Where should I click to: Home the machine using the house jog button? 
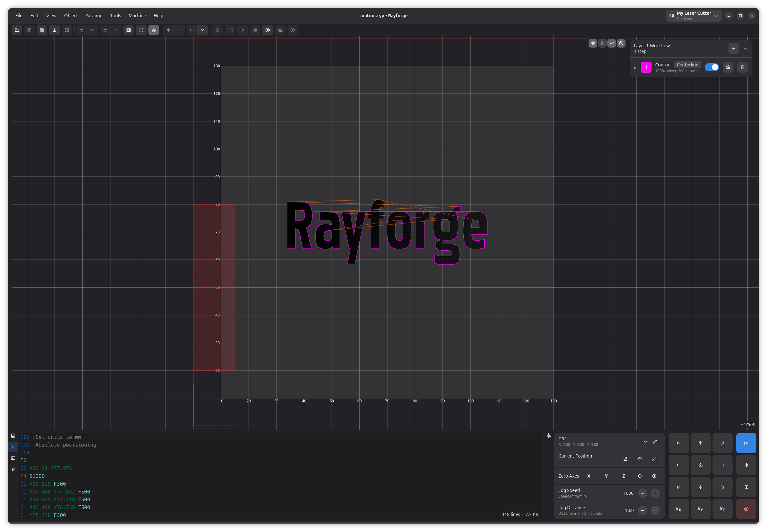[x=700, y=465]
